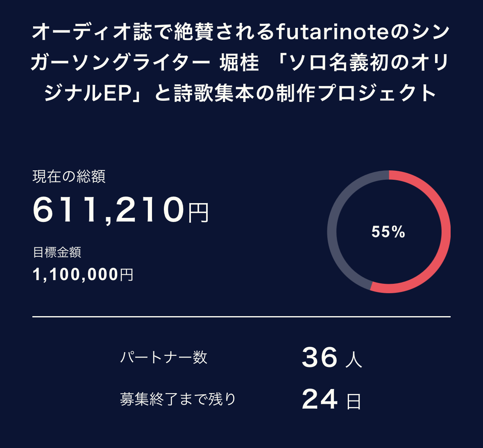Click the white horizontal divider line
Screen dimensions: 483x448
(241, 317)
